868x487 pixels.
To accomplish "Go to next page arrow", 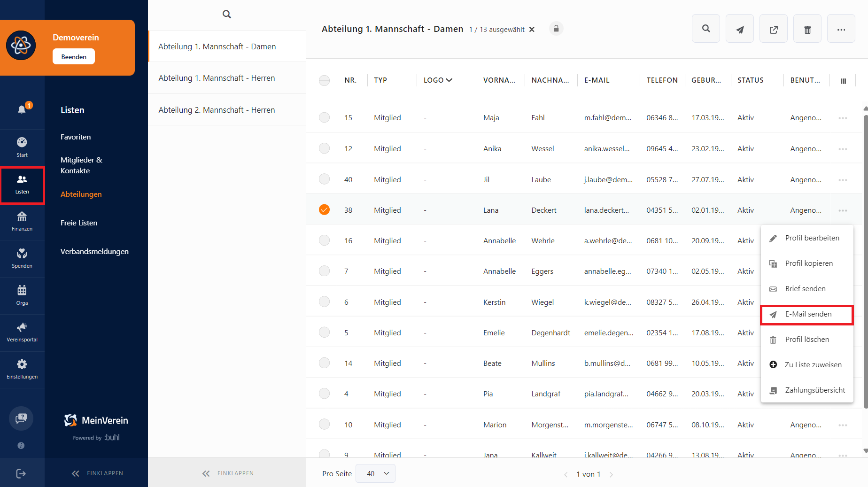I will 611,474.
